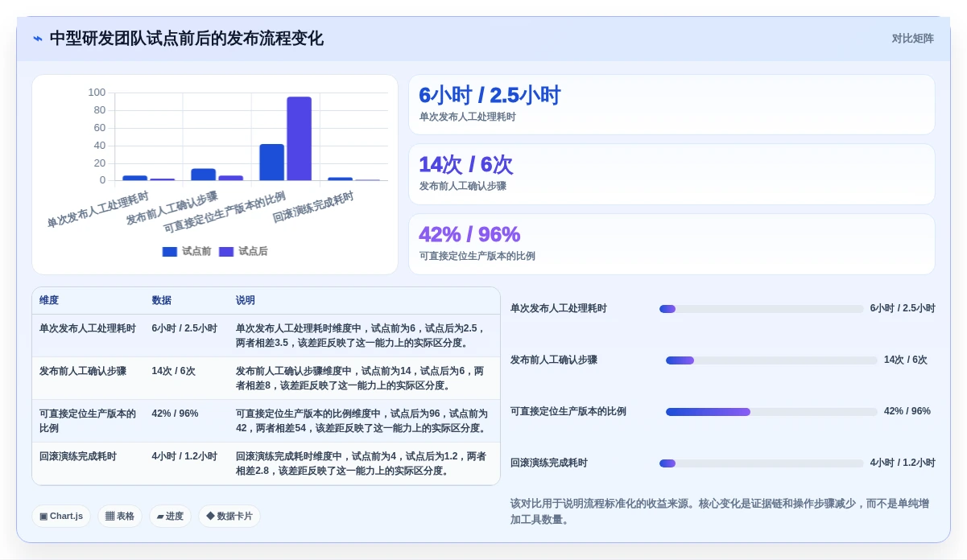967x560 pixels.
Task: Select table row 单次发布人工处理耗时 dimension cell
Action: click(x=88, y=328)
